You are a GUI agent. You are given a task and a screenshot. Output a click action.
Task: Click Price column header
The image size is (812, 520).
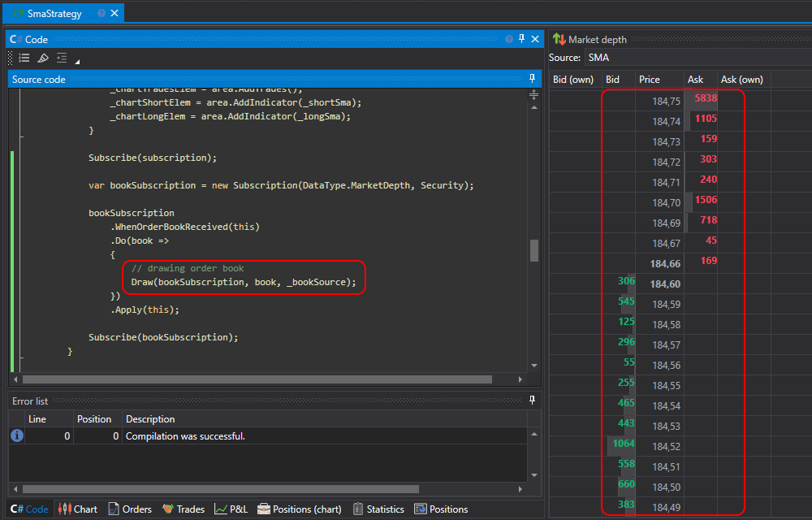click(659, 80)
